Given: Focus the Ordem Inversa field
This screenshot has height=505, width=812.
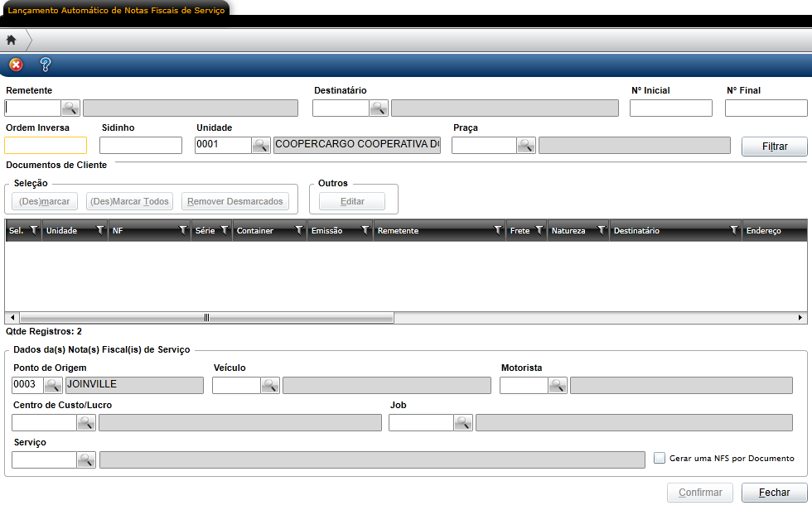Looking at the screenshot, I should [46, 145].
